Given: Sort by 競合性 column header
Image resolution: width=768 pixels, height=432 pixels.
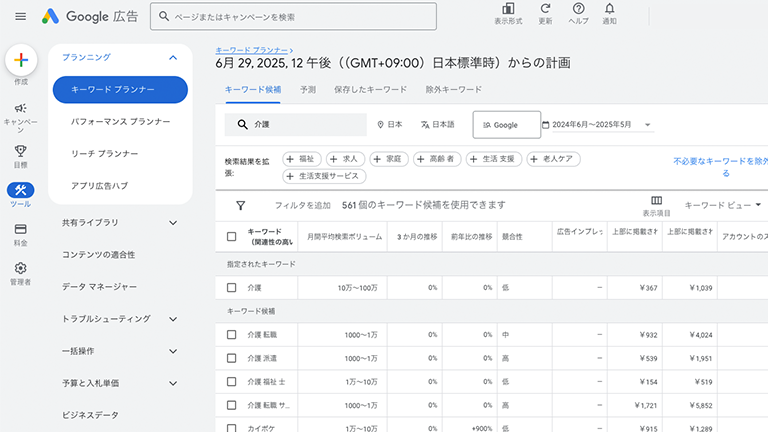Looking at the screenshot, I should pyautogui.click(x=512, y=237).
